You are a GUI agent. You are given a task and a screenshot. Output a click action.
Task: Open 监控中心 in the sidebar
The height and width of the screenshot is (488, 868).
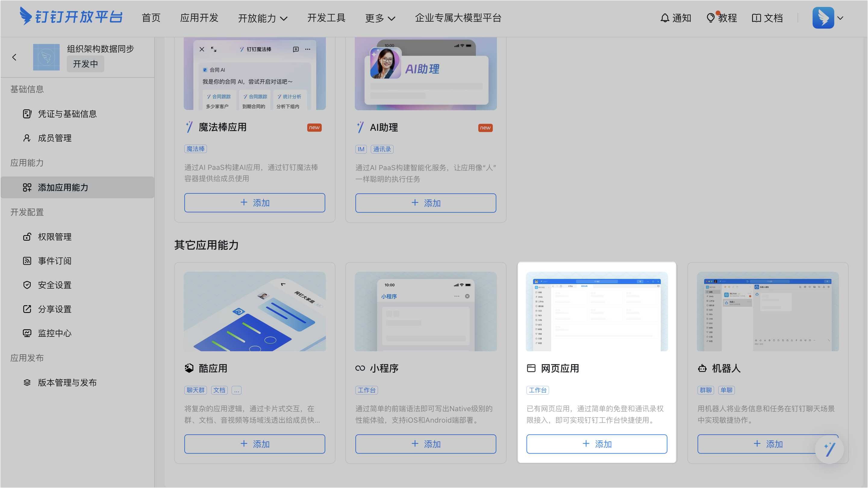(x=77, y=333)
